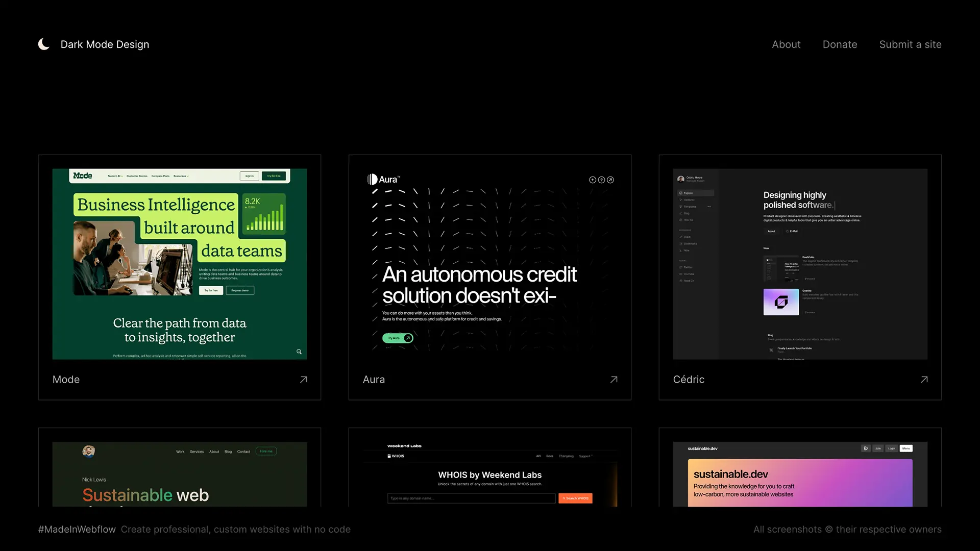Click the Dark Mode Design title
The width and height of the screenshot is (980, 551).
click(105, 44)
